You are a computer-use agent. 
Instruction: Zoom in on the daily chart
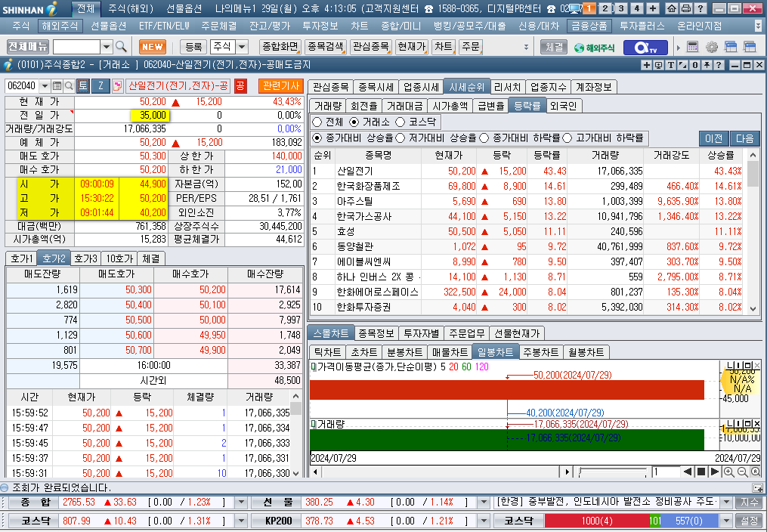coord(728,472)
